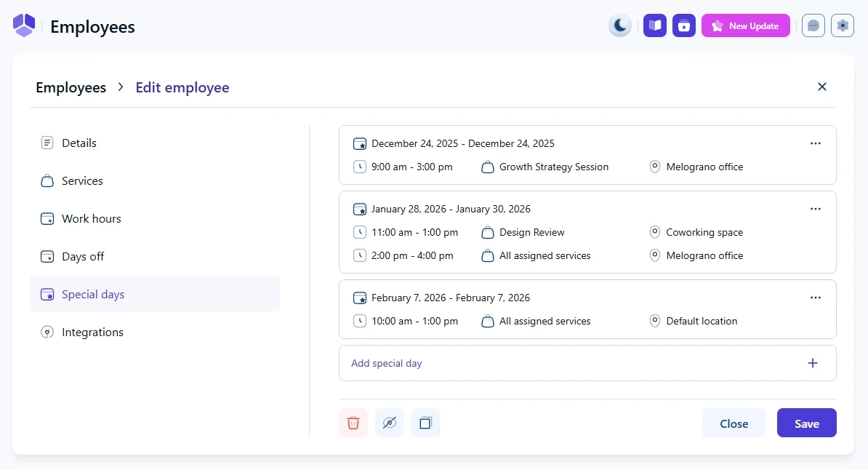
Task: Open options menu for January 28, 2026 entry
Action: point(816,209)
